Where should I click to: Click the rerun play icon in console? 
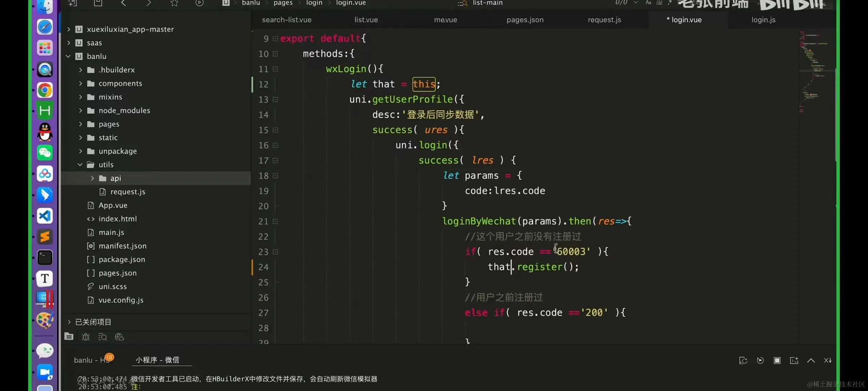(760, 360)
